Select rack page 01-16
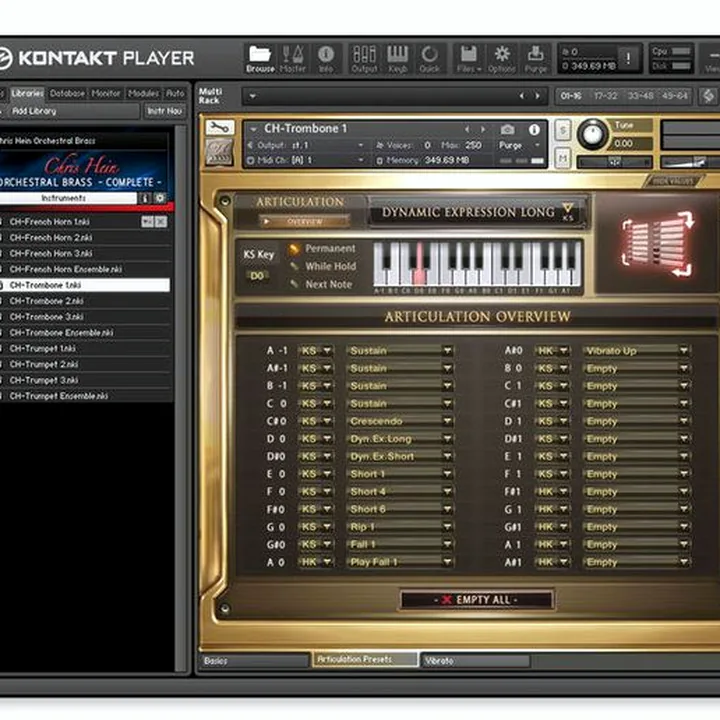Screen dimensions: 720x720 pyautogui.click(x=571, y=96)
